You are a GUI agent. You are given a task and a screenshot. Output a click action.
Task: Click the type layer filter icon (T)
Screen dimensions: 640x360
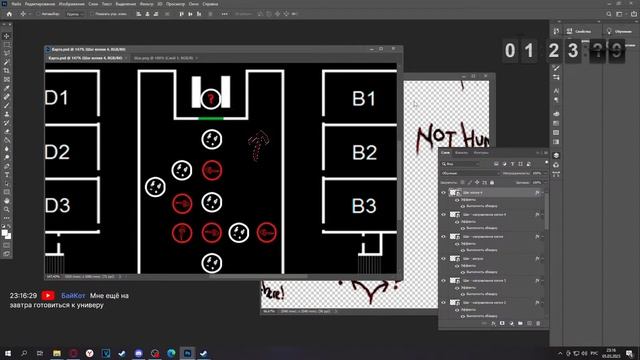(512, 164)
